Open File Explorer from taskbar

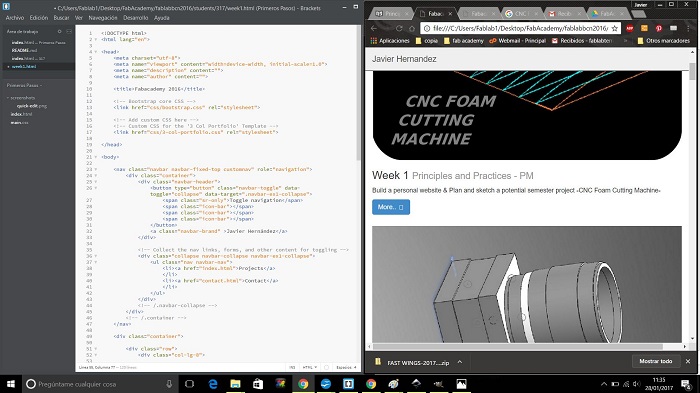[235, 384]
